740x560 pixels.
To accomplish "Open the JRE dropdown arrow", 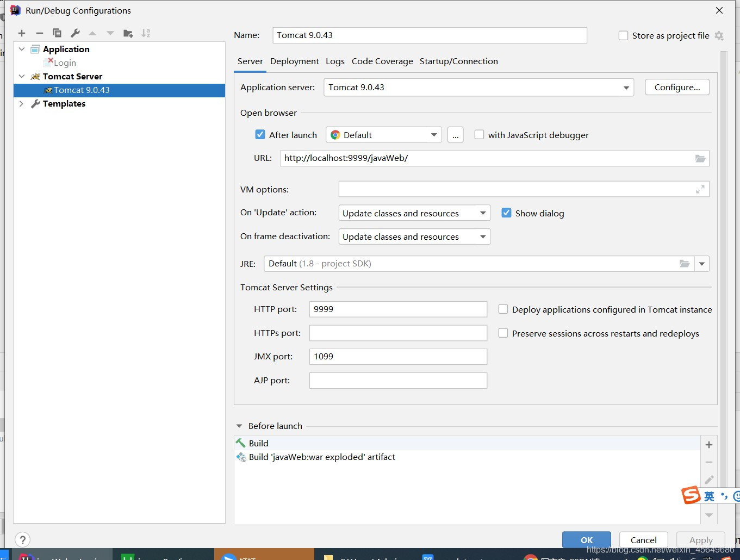I will point(702,264).
